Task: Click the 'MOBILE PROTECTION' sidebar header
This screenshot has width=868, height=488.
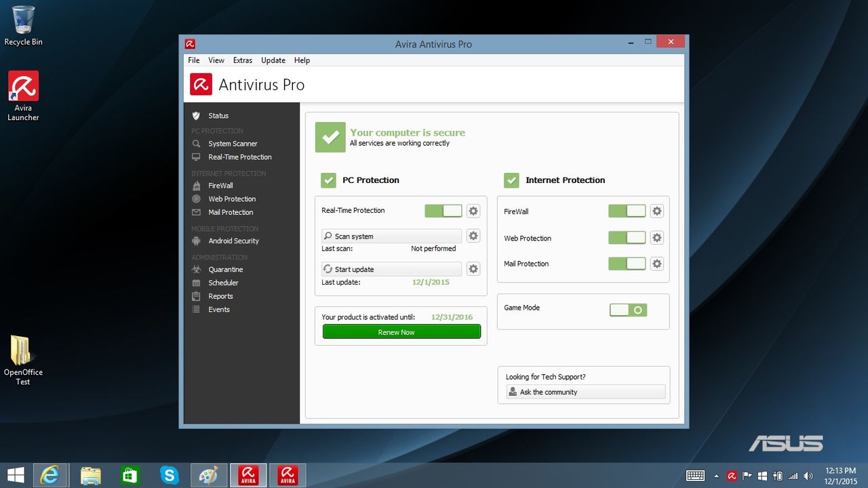Action: coord(225,229)
